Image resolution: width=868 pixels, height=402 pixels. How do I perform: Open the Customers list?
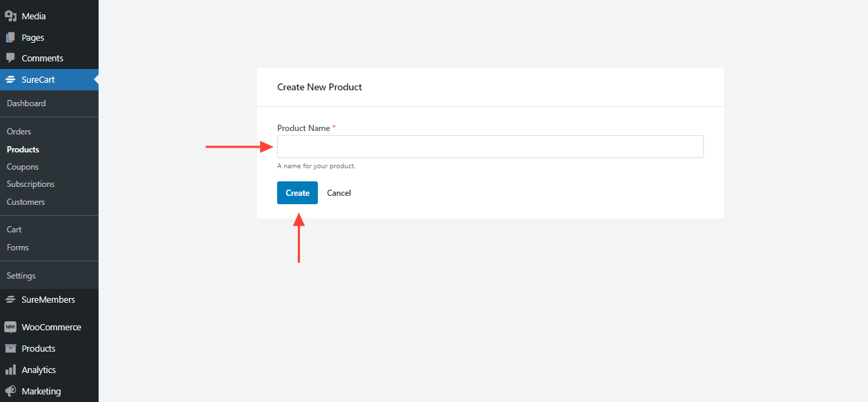(26, 202)
